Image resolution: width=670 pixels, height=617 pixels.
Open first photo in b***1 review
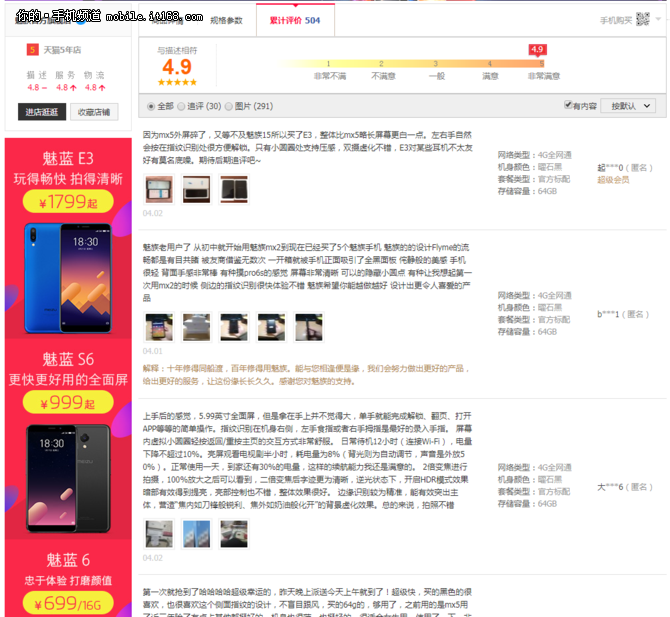[159, 327]
